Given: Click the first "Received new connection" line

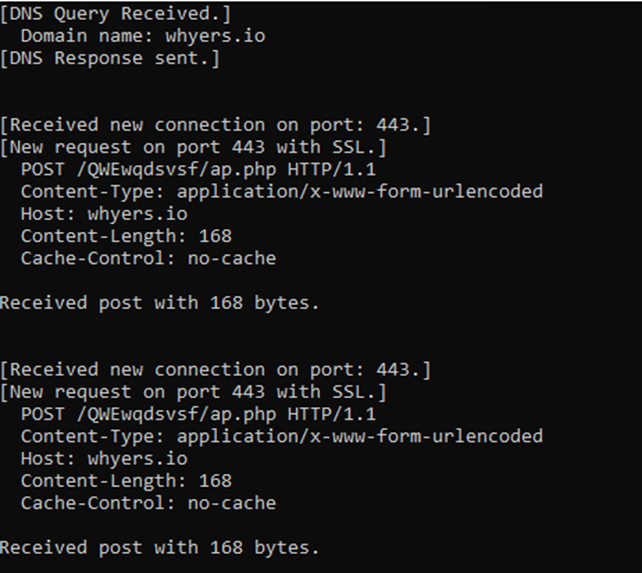Looking at the screenshot, I should tap(216, 125).
